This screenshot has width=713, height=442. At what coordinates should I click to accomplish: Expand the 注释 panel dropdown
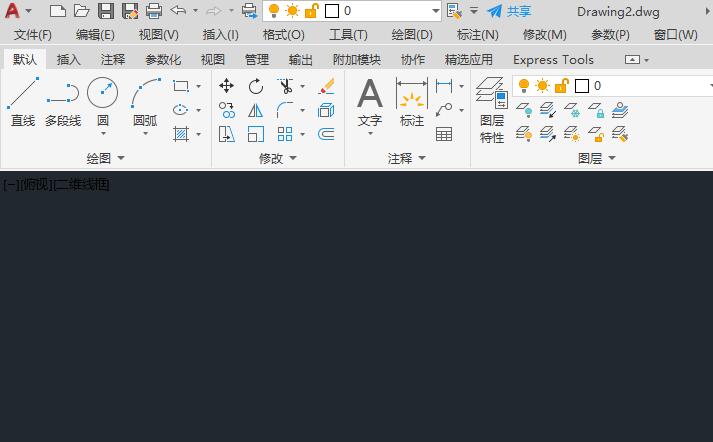422,158
